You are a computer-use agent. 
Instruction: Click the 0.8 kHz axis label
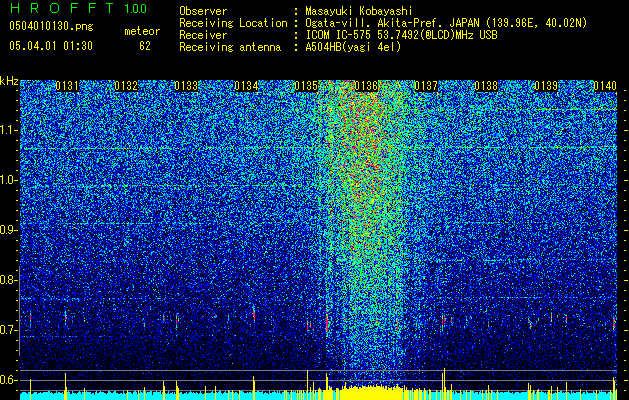click(8, 280)
